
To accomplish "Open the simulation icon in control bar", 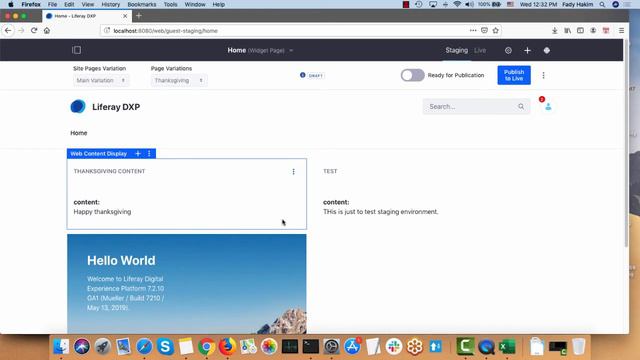I will pos(547,50).
